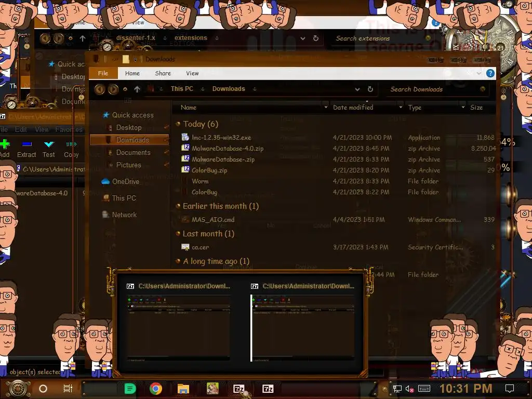Select lmc-1.2.35-win32.exe file

(x=221, y=138)
